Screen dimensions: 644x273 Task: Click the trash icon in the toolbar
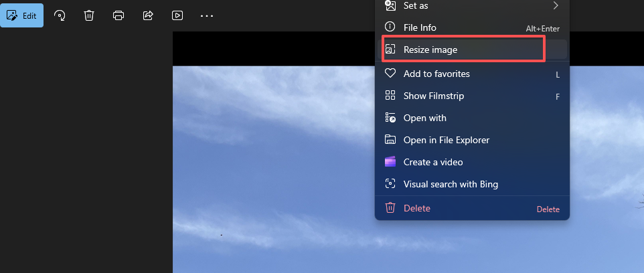point(89,15)
